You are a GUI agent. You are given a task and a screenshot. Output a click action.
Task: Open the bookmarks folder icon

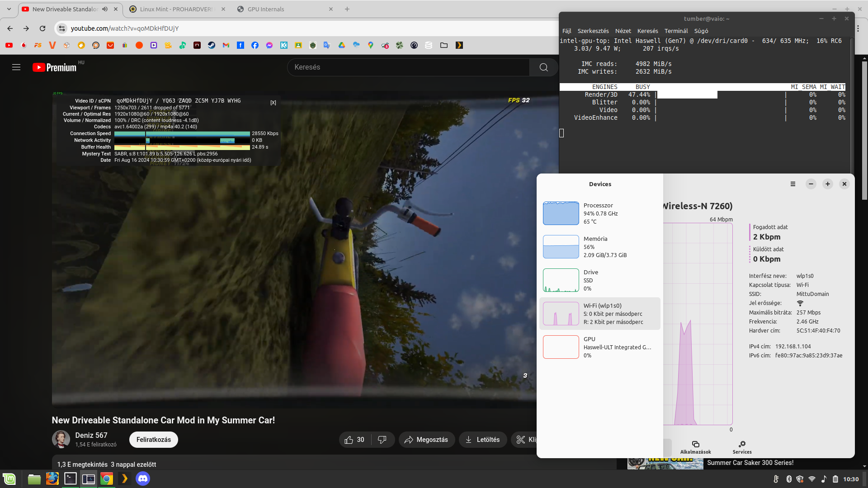coord(444,45)
